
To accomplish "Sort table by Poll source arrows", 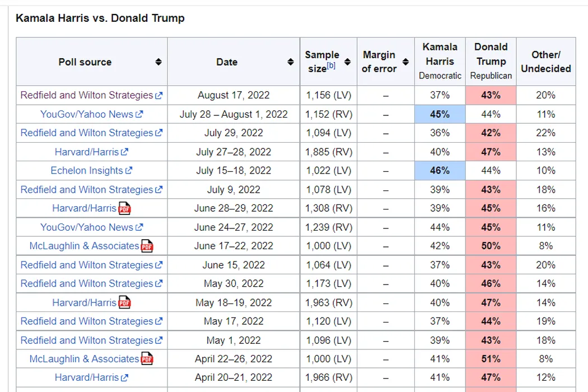I will tap(158, 62).
